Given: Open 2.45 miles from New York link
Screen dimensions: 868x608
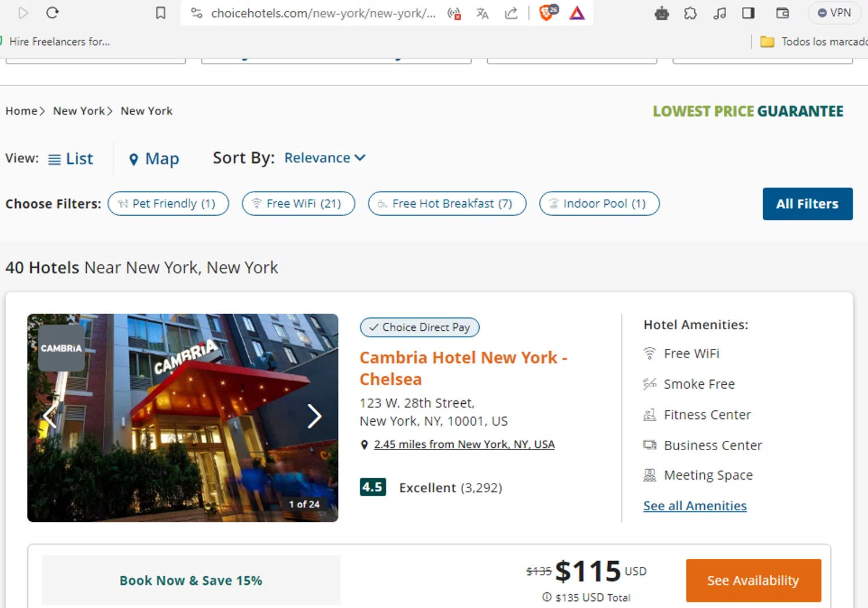Looking at the screenshot, I should (464, 444).
